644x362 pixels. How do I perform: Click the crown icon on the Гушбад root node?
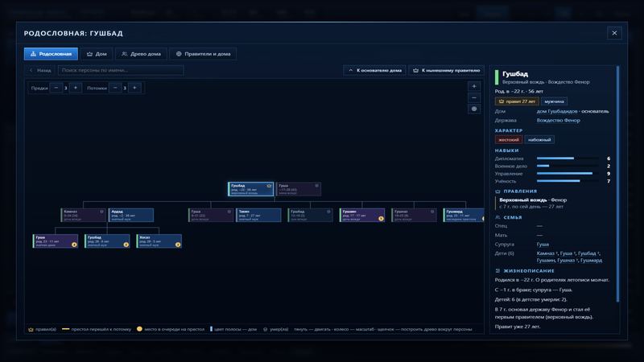point(269,186)
